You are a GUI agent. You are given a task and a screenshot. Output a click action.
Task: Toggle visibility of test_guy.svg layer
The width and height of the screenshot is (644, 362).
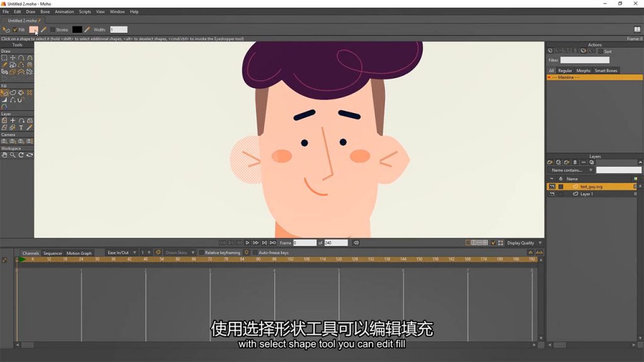[x=552, y=187]
